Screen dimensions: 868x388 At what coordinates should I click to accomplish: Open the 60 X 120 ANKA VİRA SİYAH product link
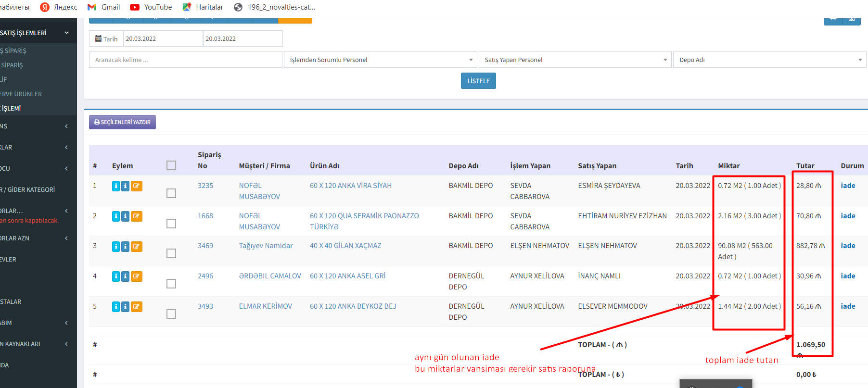350,186
